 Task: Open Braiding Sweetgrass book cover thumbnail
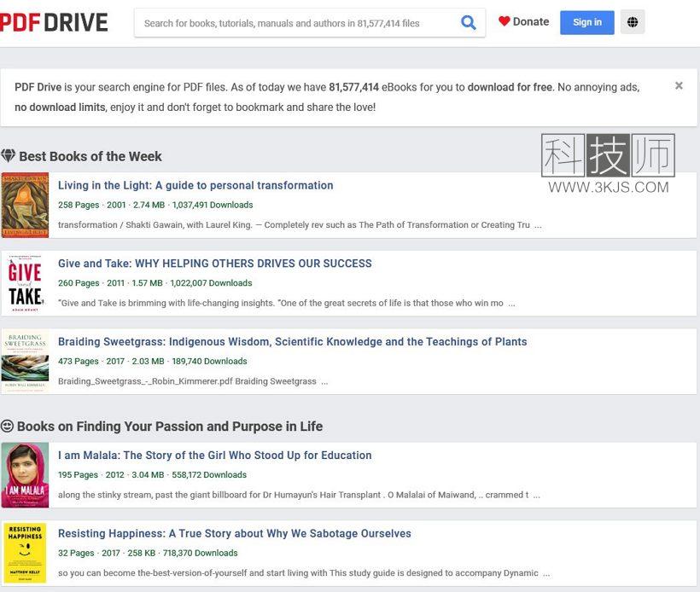click(x=25, y=362)
